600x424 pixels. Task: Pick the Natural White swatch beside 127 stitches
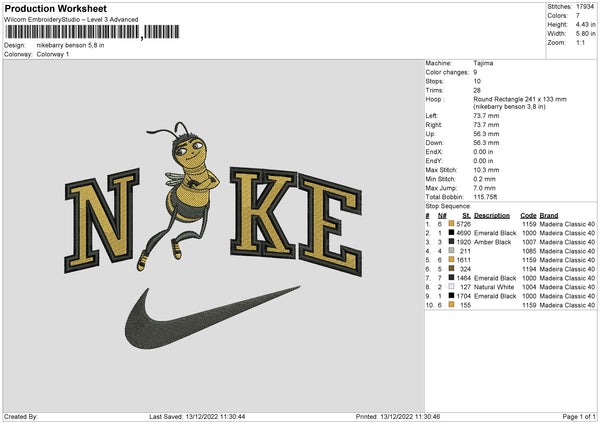pyautogui.click(x=452, y=287)
